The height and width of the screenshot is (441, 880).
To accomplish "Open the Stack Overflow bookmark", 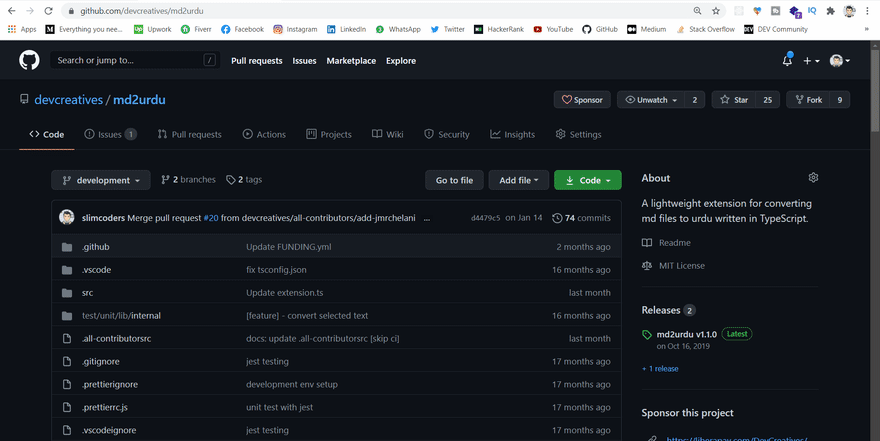I will [705, 29].
